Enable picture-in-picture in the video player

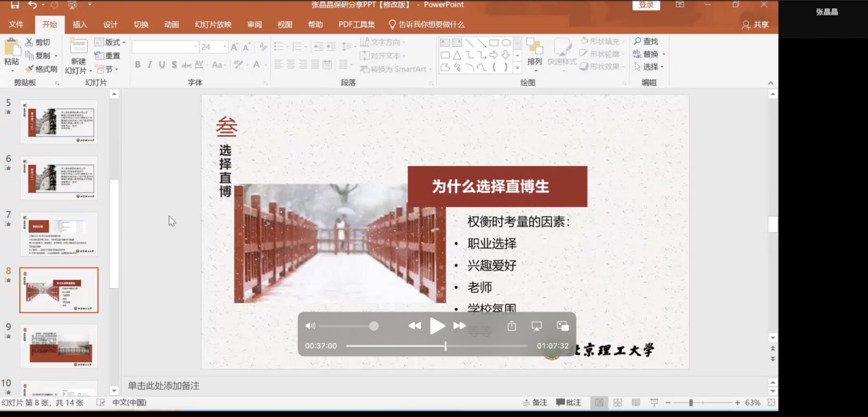coord(563,326)
